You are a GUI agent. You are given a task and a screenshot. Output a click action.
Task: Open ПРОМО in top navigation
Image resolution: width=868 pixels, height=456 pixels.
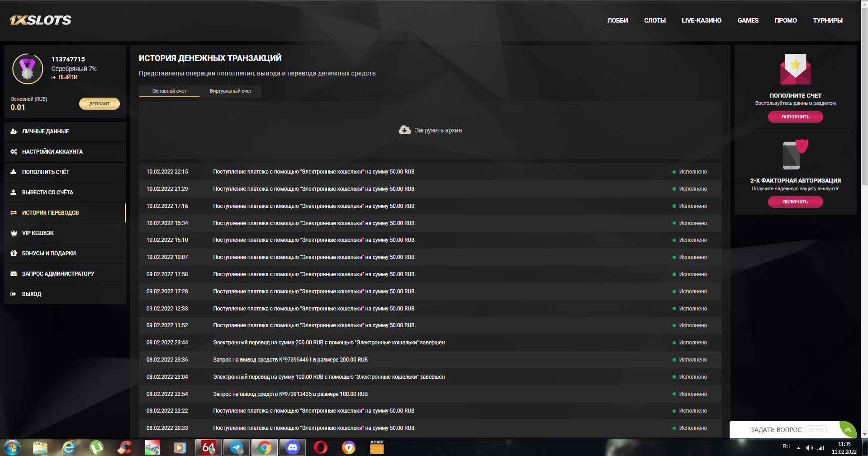tap(786, 20)
